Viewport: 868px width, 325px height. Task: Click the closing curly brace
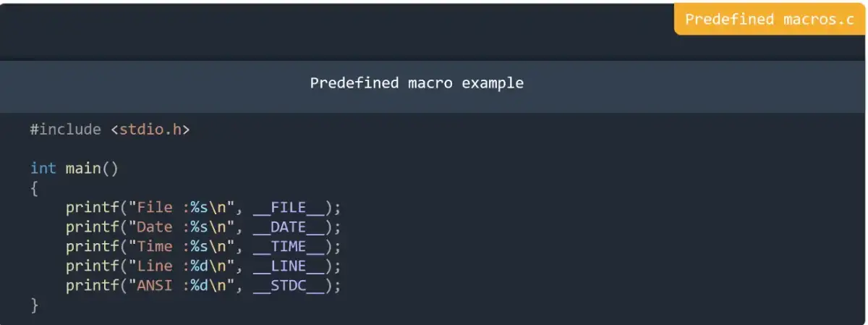pos(34,305)
